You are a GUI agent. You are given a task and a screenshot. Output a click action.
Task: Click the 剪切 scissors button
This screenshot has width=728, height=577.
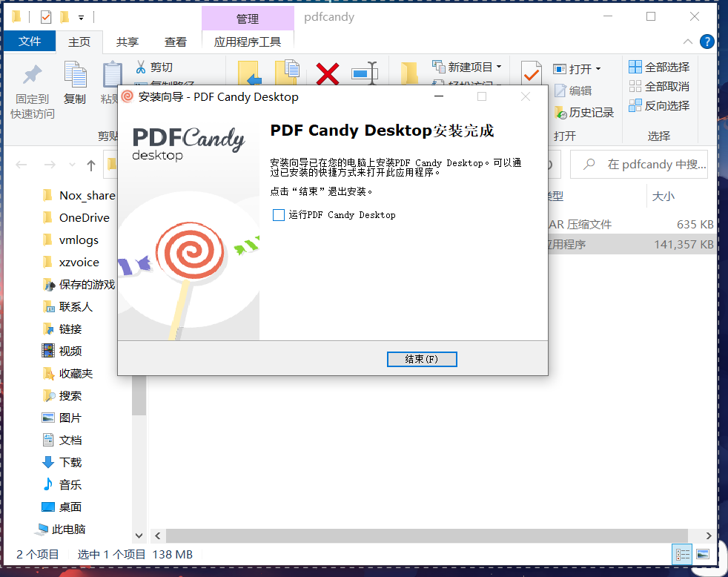tap(154, 67)
